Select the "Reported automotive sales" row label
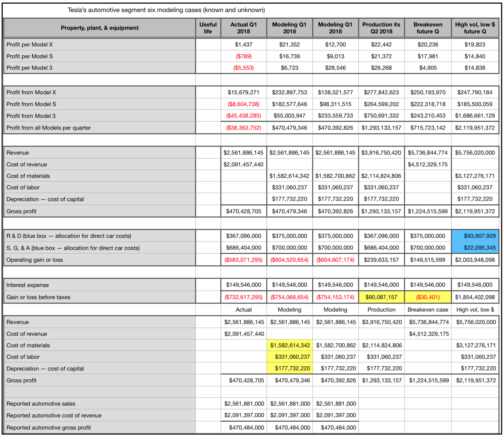This screenshot has width=504, height=437. pos(100,404)
